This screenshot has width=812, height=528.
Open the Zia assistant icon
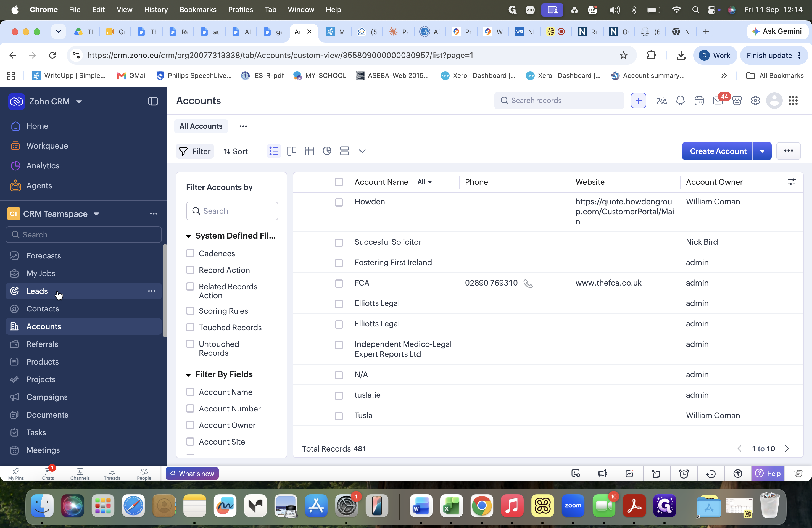tap(661, 101)
